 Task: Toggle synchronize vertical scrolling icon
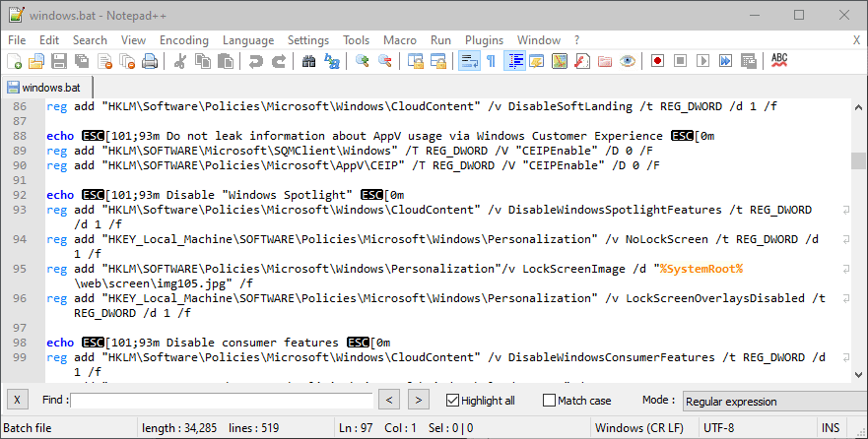point(415,61)
